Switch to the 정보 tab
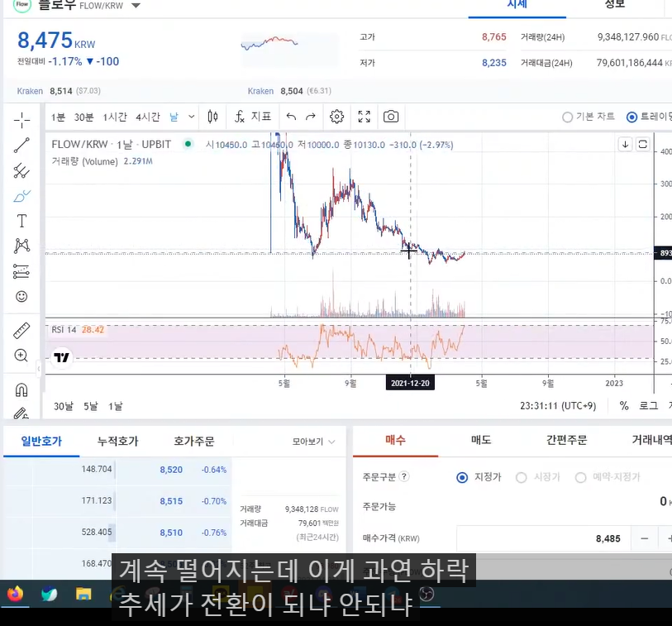This screenshot has width=672, height=626. pos(615,4)
